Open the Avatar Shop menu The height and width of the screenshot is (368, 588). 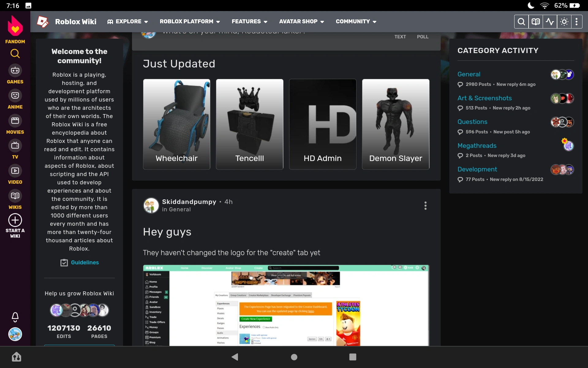click(301, 21)
